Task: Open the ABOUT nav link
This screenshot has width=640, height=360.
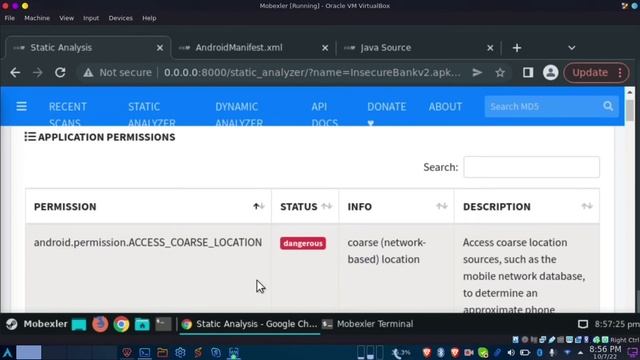Action: coord(445,107)
